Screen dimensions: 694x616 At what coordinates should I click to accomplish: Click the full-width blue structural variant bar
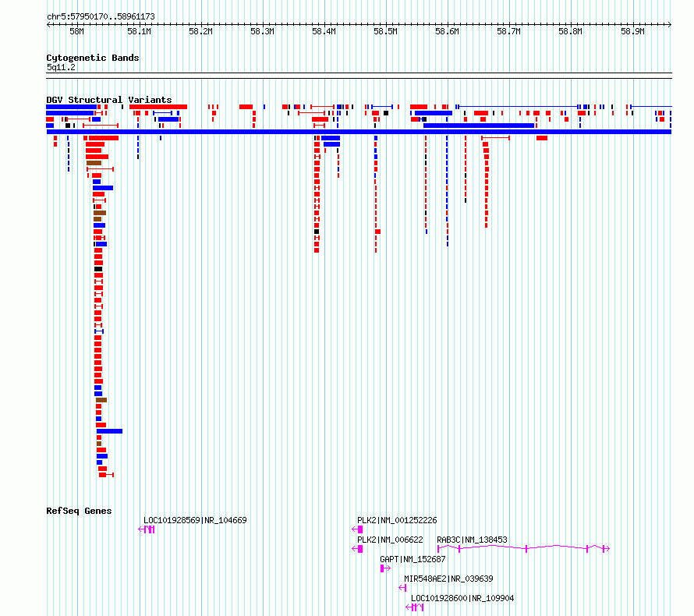[x=359, y=132]
